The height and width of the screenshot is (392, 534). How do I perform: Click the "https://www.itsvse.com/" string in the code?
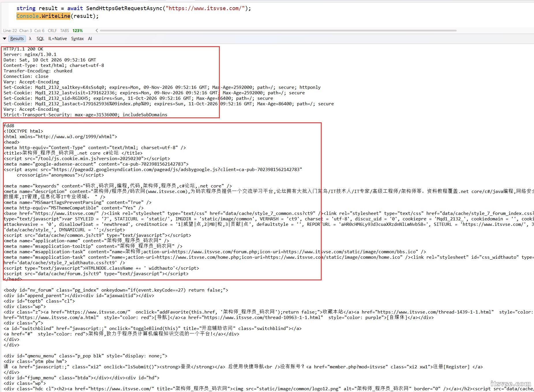205,8
